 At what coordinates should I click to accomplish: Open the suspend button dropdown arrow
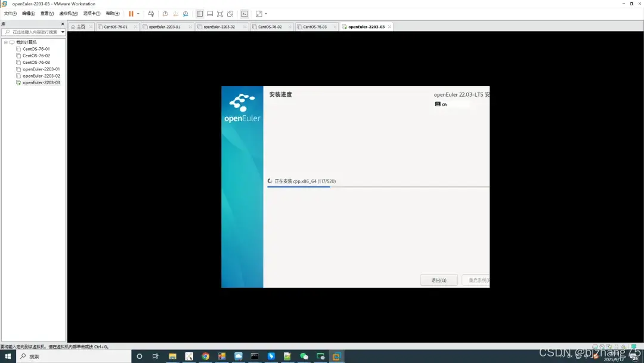click(138, 13)
